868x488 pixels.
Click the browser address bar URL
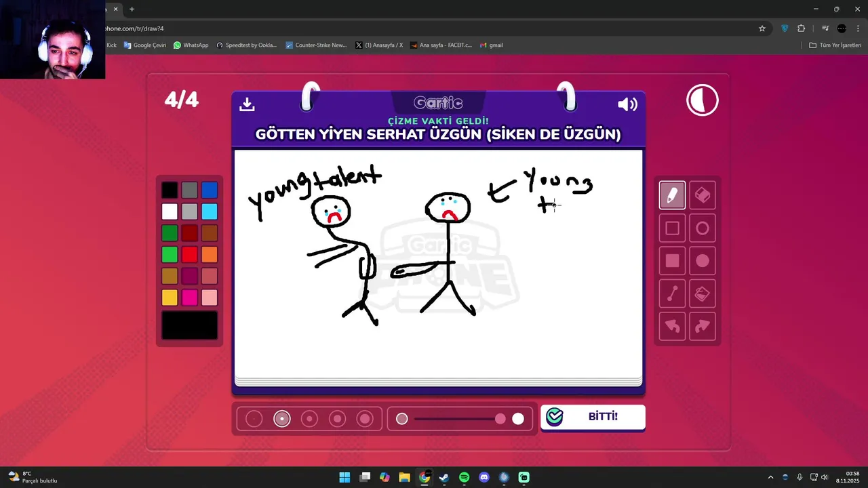[134, 28]
